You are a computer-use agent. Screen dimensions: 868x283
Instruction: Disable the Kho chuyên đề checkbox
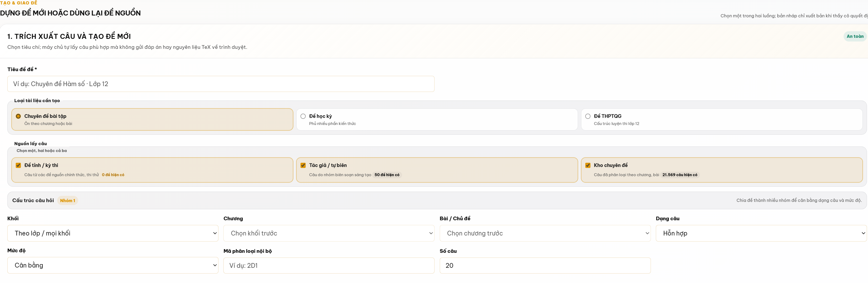[x=588, y=165]
